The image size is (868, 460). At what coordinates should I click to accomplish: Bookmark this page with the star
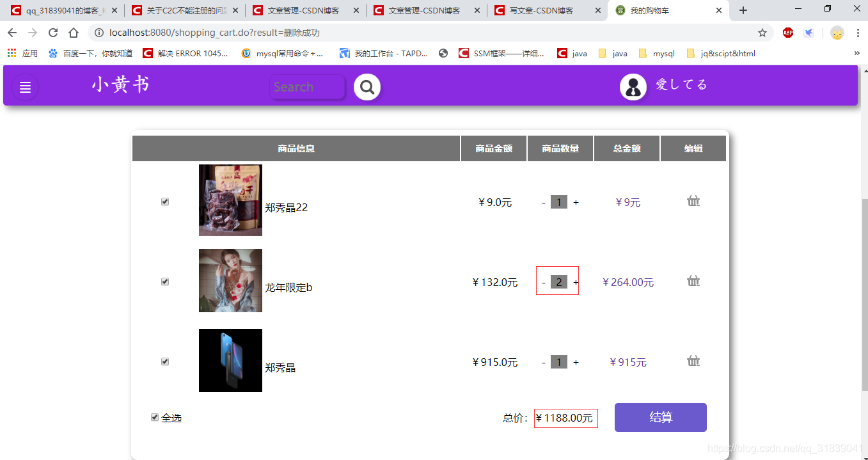762,33
